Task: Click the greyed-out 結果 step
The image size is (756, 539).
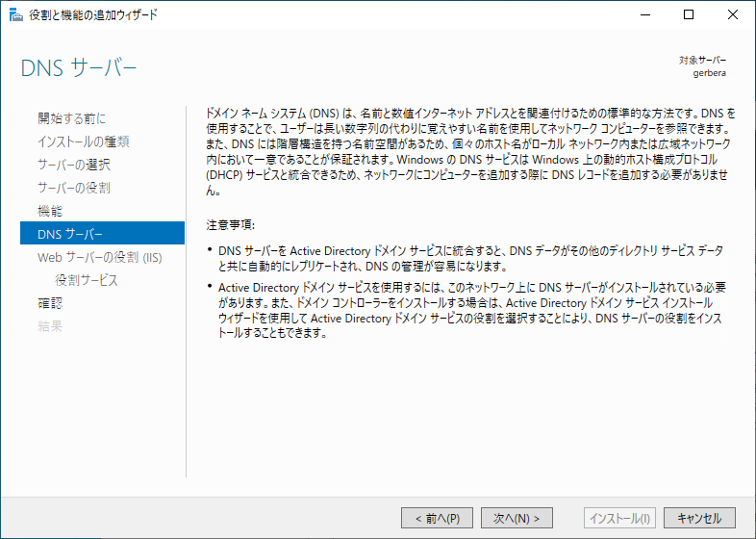Action: coord(50,326)
